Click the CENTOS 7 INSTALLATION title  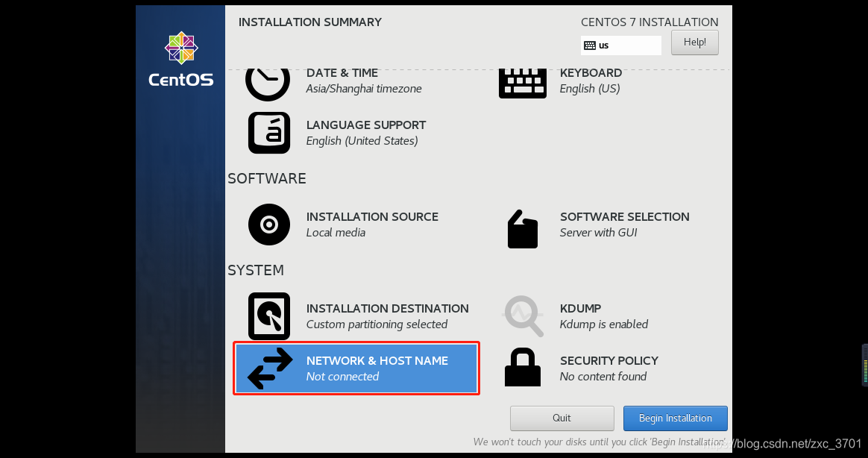coord(650,22)
